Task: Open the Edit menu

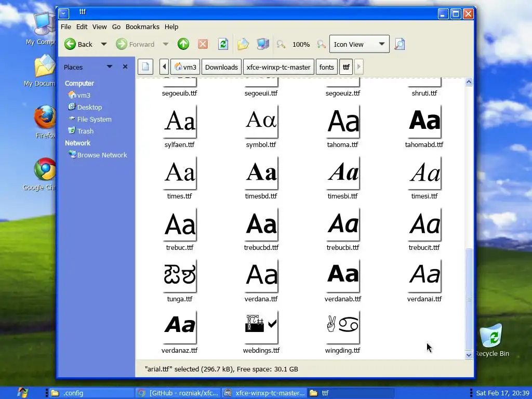Action: coord(82,27)
